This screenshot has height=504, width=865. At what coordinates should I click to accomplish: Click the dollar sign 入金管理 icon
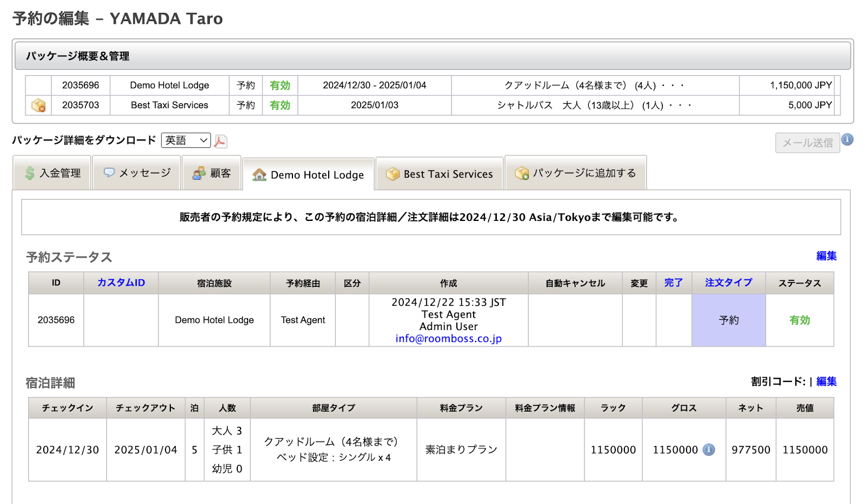point(30,173)
